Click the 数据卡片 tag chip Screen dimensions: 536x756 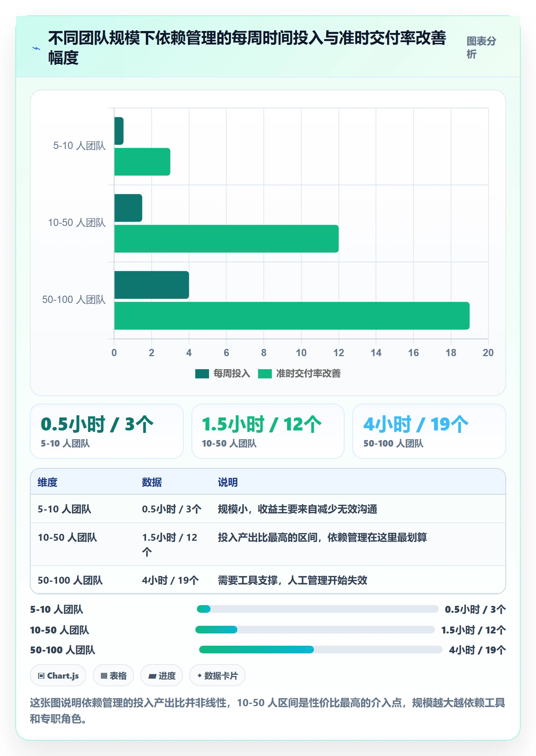pos(217,676)
